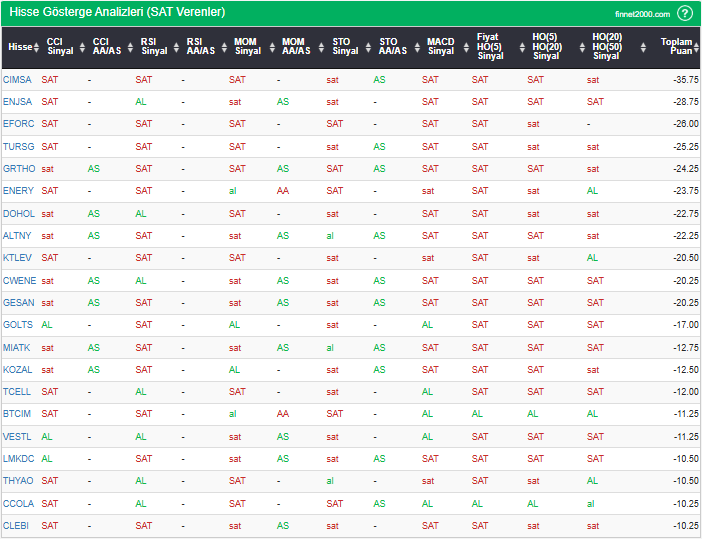Open the DOHOL stock link

point(18,213)
